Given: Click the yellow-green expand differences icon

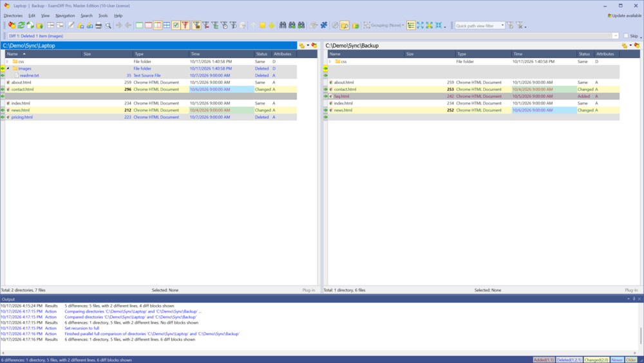Looking at the screenshot, I should pos(429,26).
